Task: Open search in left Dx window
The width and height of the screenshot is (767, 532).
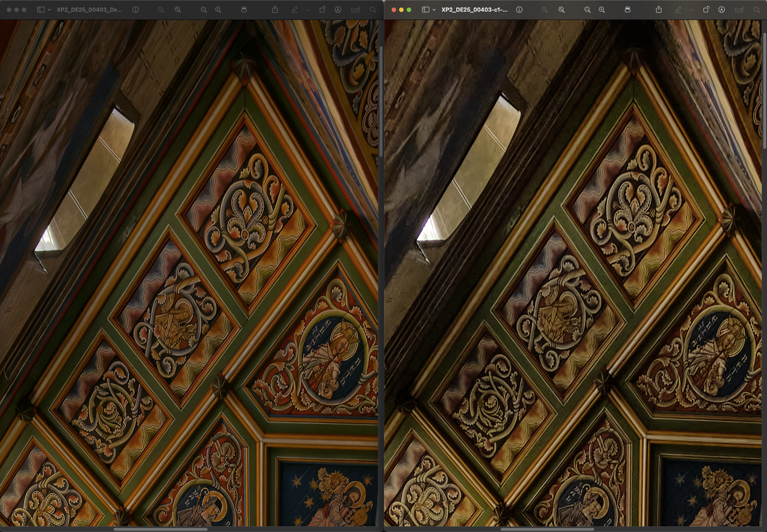Action: tap(373, 10)
